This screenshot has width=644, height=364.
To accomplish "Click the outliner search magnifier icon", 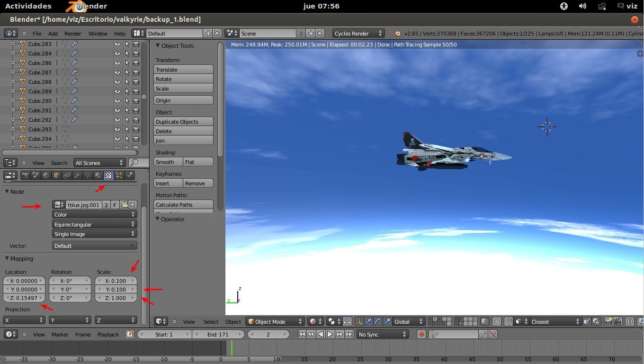I will click(134, 163).
